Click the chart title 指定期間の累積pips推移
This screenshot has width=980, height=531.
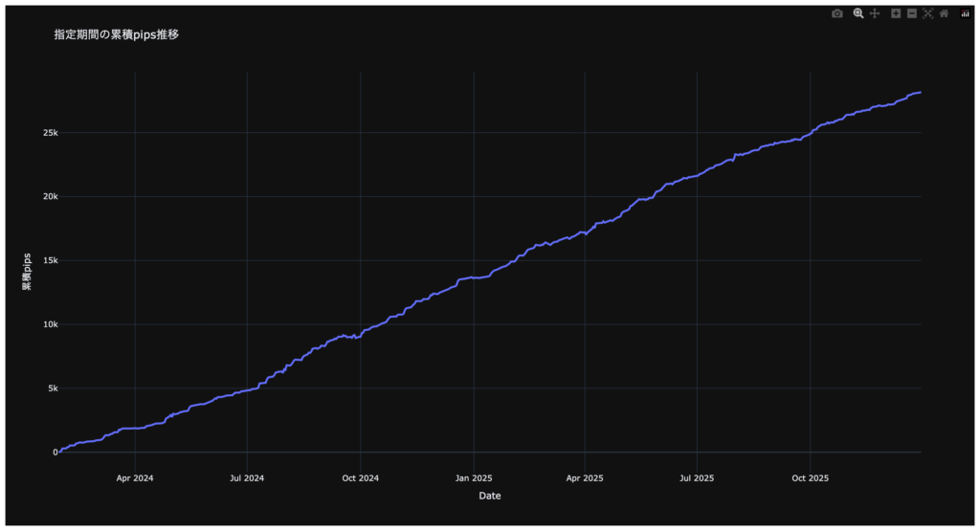tap(117, 34)
